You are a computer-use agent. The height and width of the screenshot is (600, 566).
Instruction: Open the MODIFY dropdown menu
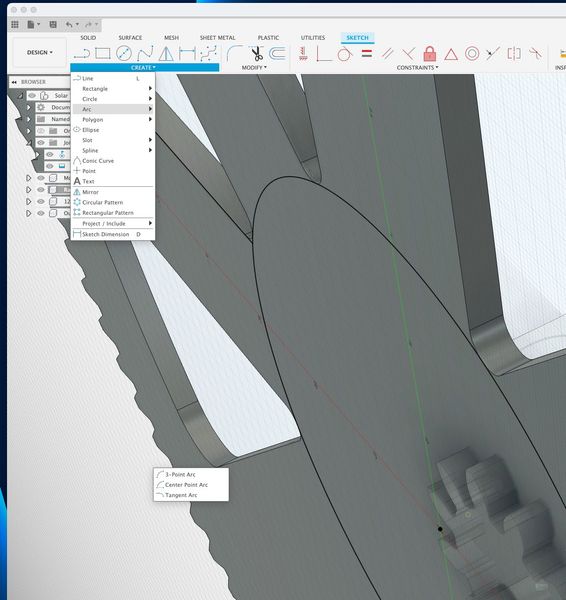254,67
